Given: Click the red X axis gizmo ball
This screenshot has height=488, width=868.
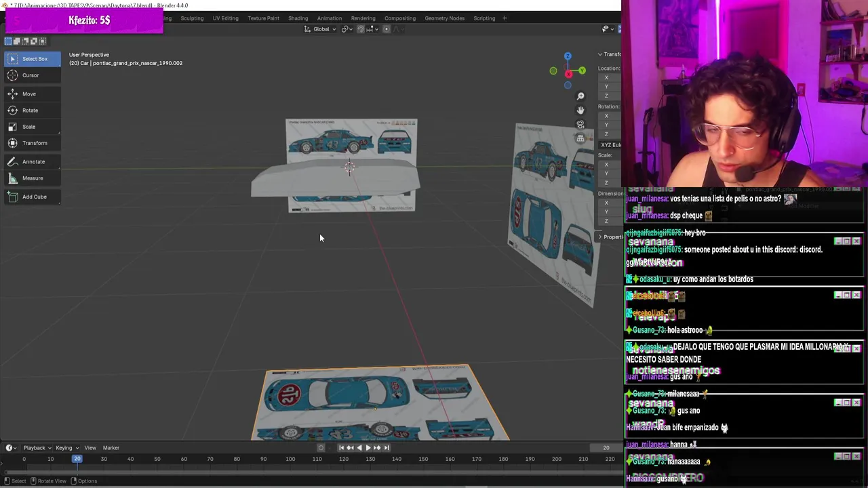Looking at the screenshot, I should coord(569,74).
